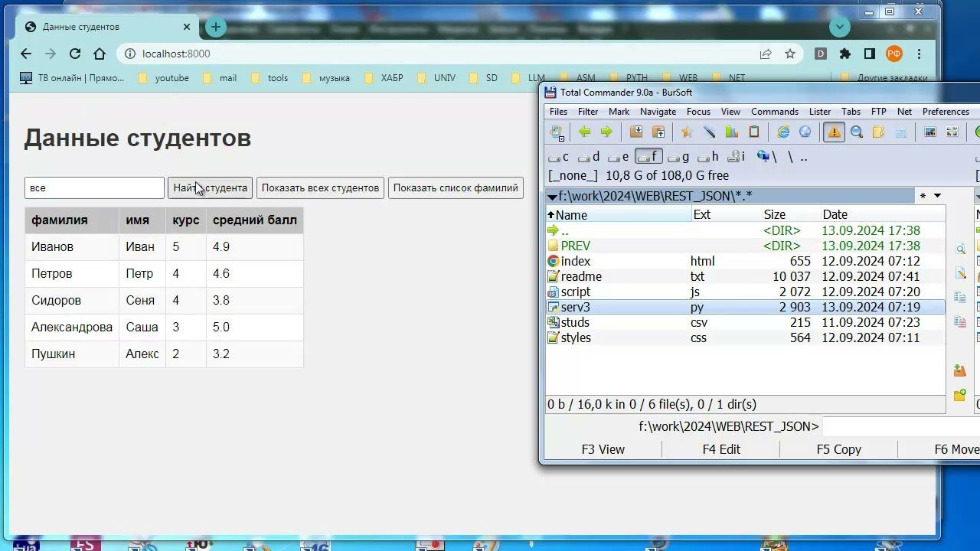The width and height of the screenshot is (980, 551).
Task: Click the command line input field
Action: coord(900,426)
